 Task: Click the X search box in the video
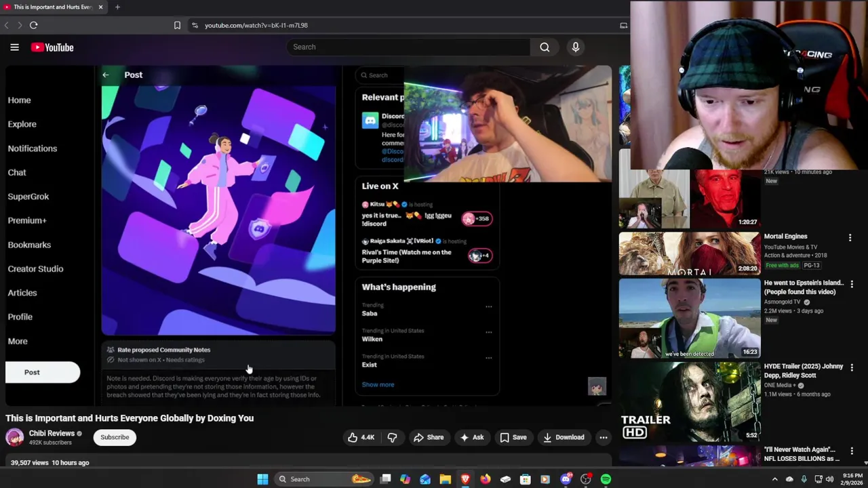[380, 75]
